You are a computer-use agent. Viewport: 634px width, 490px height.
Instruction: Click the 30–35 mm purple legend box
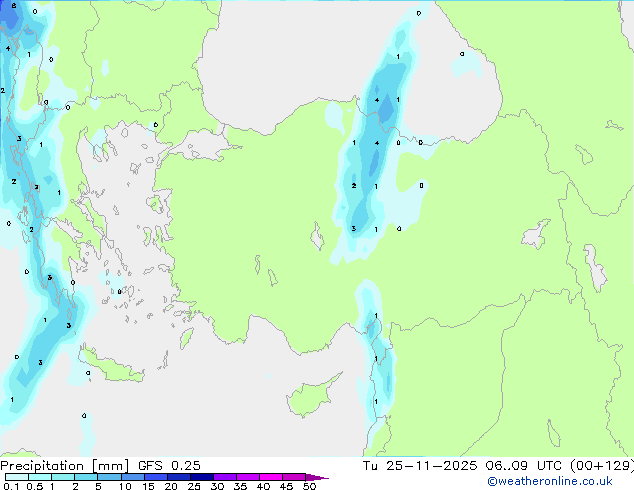click(225, 477)
